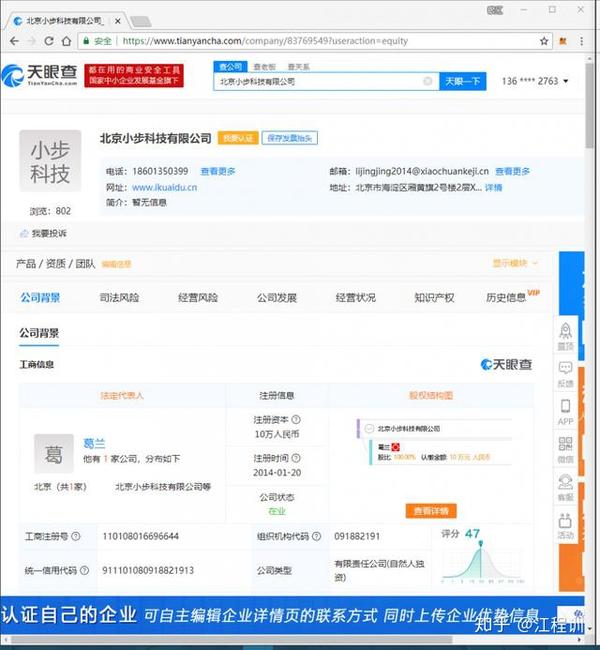Click the horizontal scrollbar at the bottom
This screenshot has width=600, height=650.
232,640
